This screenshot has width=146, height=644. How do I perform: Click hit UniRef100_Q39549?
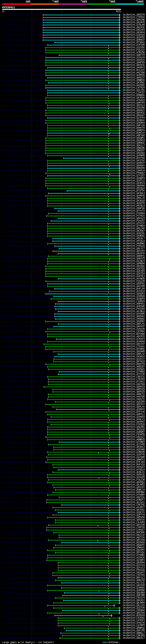tap(134, 296)
